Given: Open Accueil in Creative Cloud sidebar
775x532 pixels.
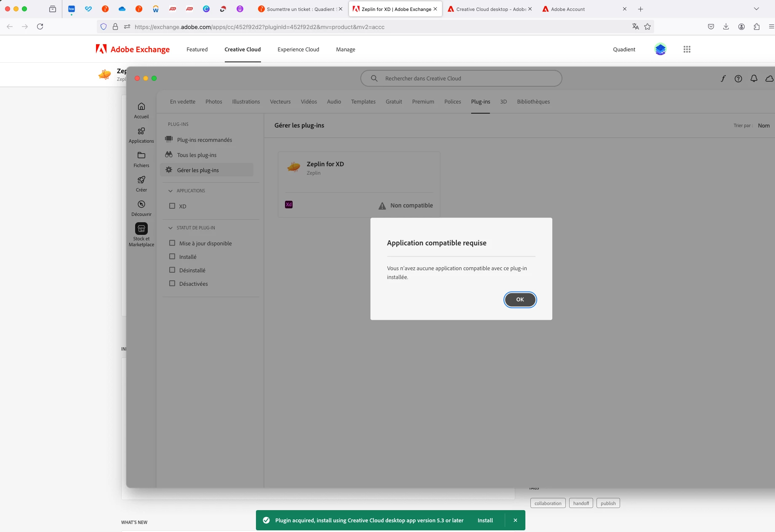Looking at the screenshot, I should tap(141, 110).
